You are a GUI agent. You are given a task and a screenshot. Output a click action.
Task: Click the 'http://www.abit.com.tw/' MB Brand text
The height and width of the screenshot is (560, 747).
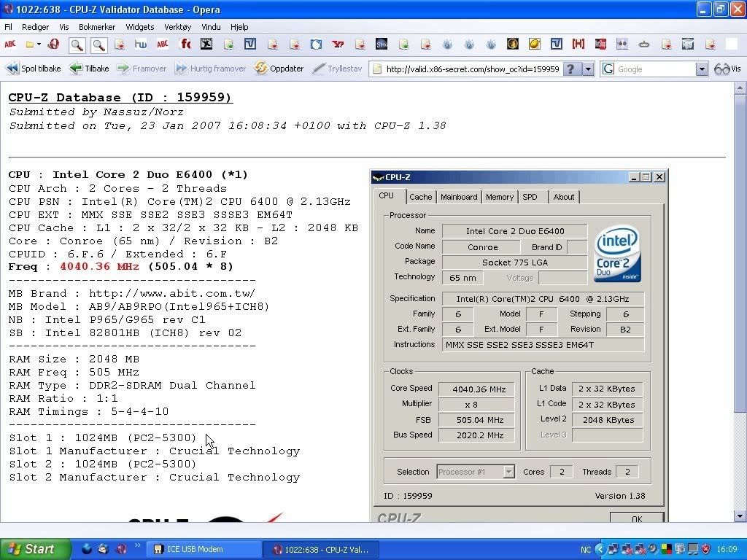click(x=172, y=293)
